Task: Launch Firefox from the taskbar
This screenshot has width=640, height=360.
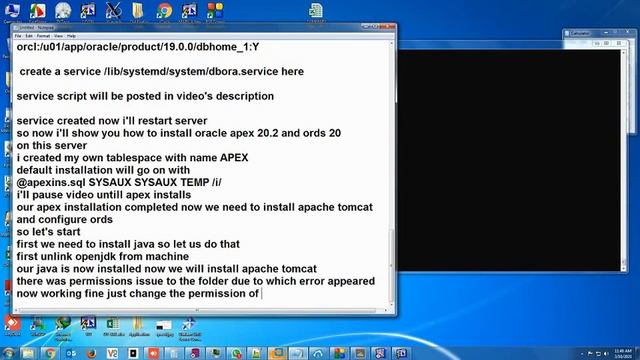Action: [x=91, y=353]
